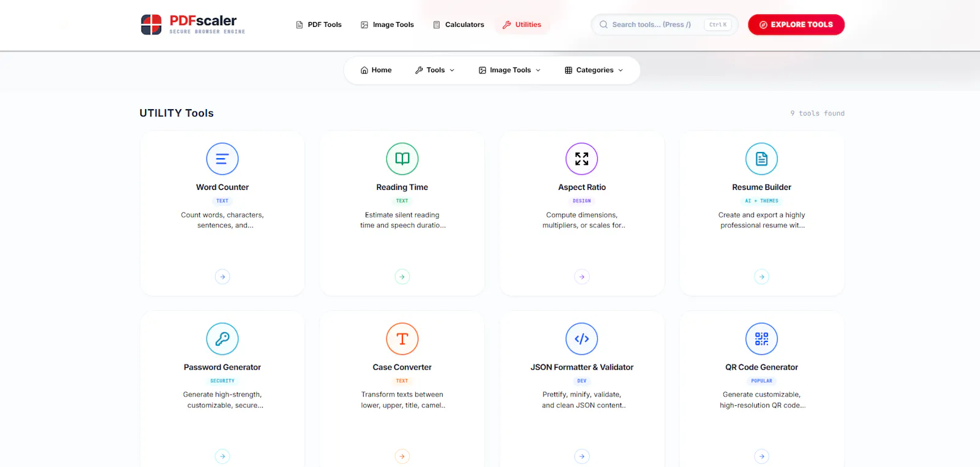This screenshot has height=467, width=980.
Task: Click the TEXT tag under Word Counter
Action: (x=222, y=201)
